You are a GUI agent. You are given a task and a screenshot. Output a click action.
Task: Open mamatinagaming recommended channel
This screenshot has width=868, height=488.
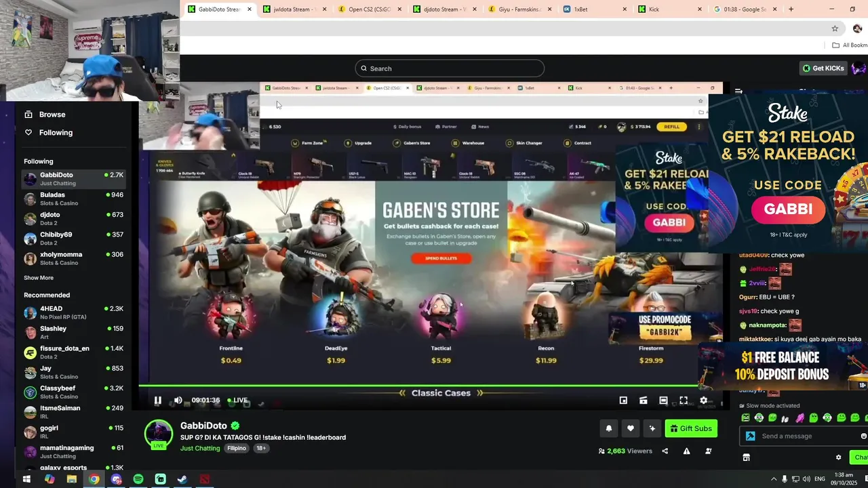pyautogui.click(x=73, y=451)
